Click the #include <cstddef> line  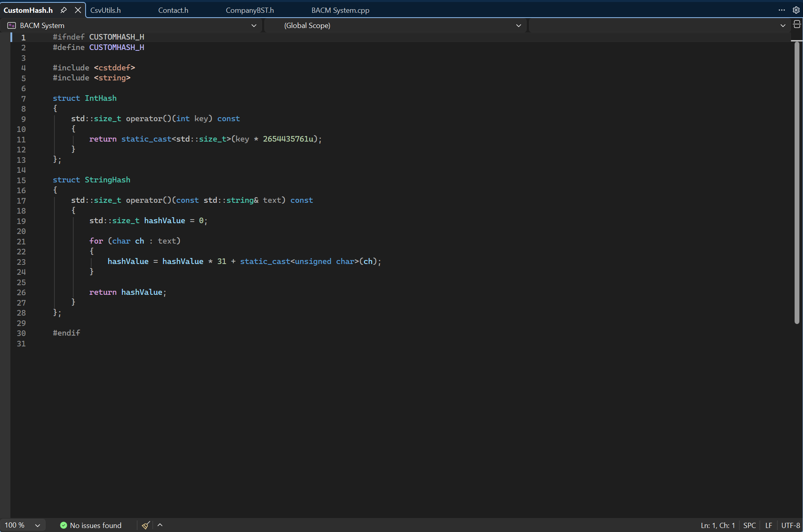(94, 68)
